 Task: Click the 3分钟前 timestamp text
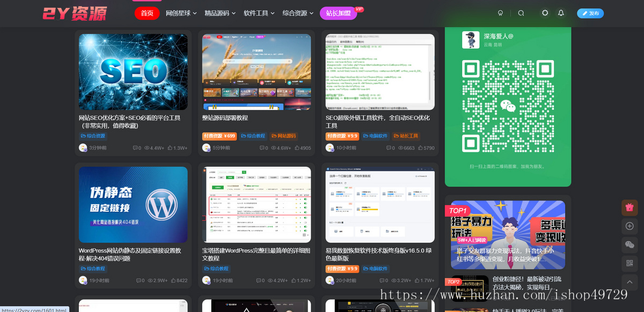[98, 148]
